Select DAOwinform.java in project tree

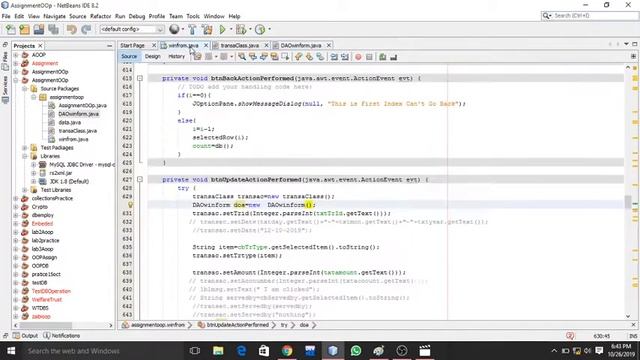click(78, 114)
